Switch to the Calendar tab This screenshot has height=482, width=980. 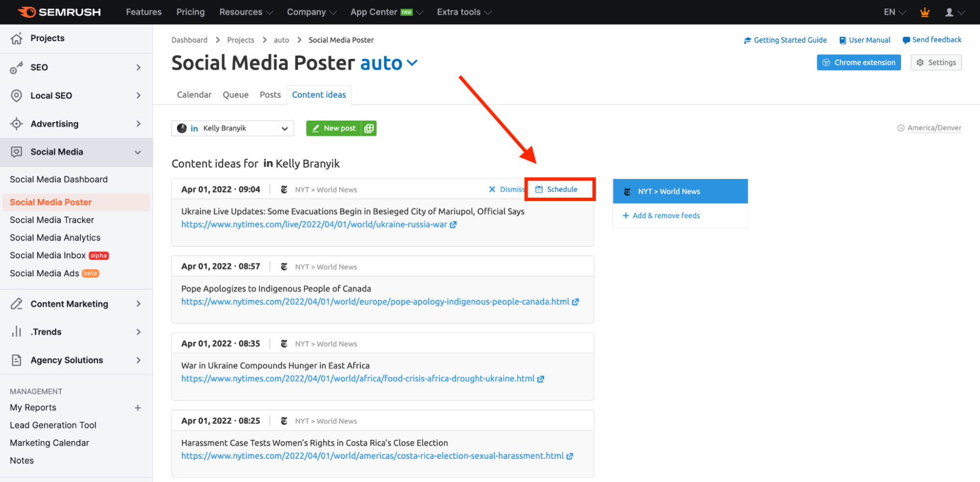194,95
